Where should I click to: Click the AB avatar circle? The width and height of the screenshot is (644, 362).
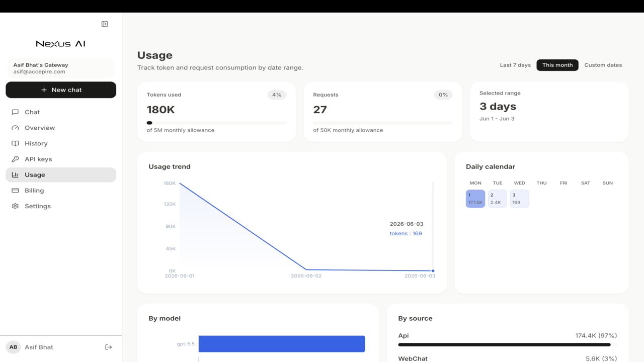click(13, 347)
